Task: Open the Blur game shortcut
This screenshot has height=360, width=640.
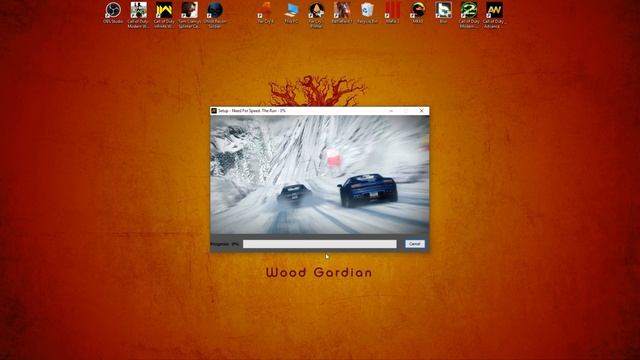Action: [x=443, y=13]
